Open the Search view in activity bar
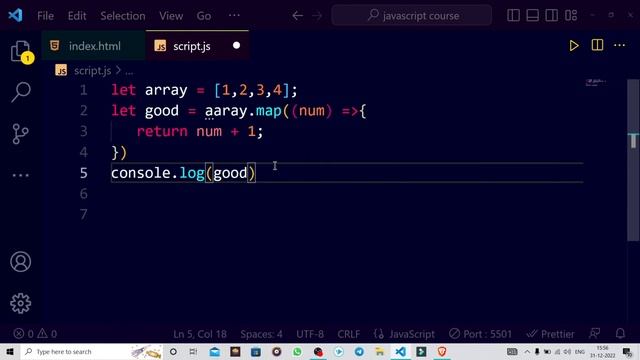Screen dimensions: 640x360 pyautogui.click(x=20, y=91)
